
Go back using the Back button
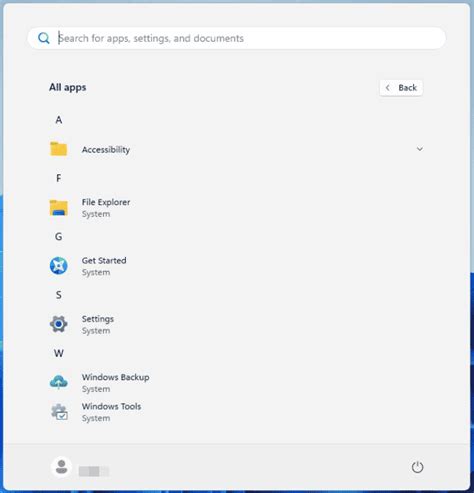[401, 88]
